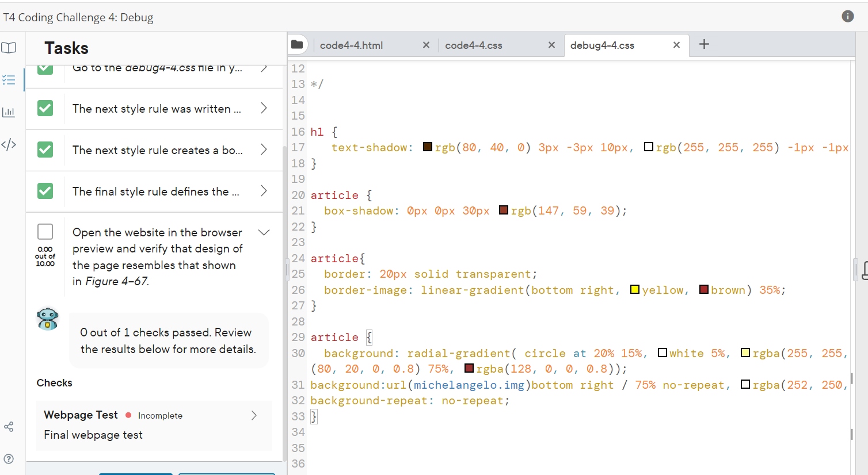The image size is (868, 475).
Task: Expand the Webpage Test check details
Action: pyautogui.click(x=253, y=415)
